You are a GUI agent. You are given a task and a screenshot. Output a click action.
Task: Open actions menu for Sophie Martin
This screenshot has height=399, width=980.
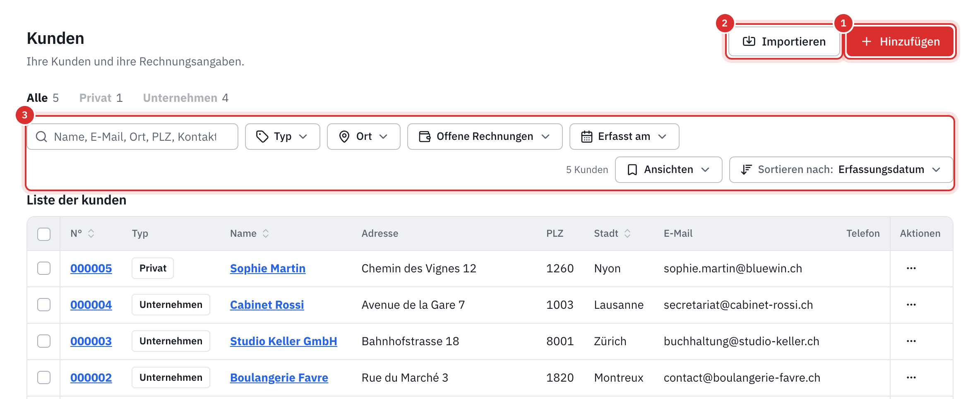pyautogui.click(x=911, y=268)
